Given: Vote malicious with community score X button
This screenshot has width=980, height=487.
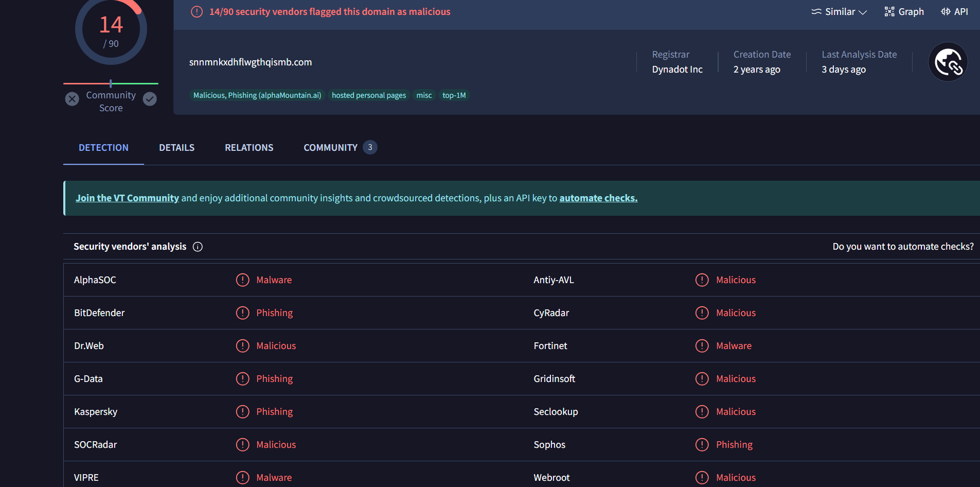Looking at the screenshot, I should (x=72, y=99).
